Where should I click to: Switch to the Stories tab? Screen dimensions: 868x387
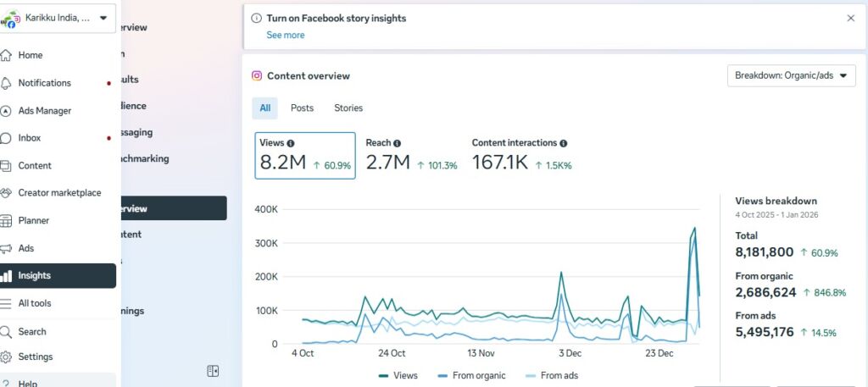[348, 108]
